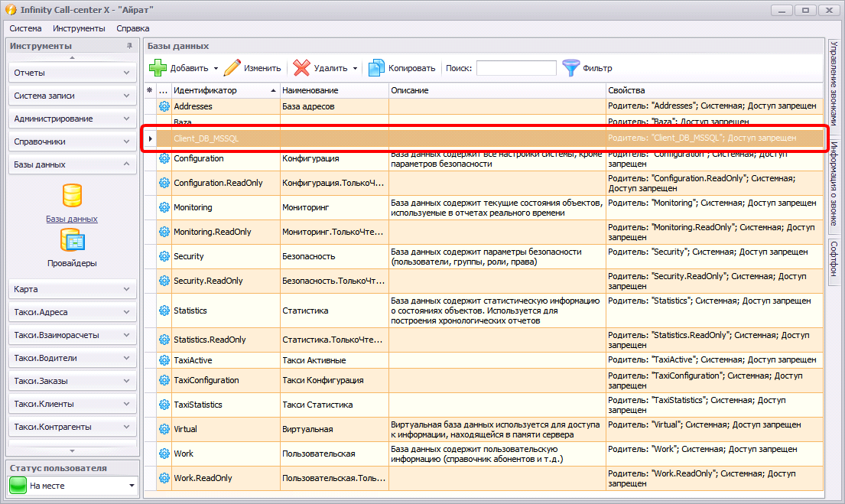
Task: Click gear icon beside Configuration.ReadOnly
Action: coord(164,183)
